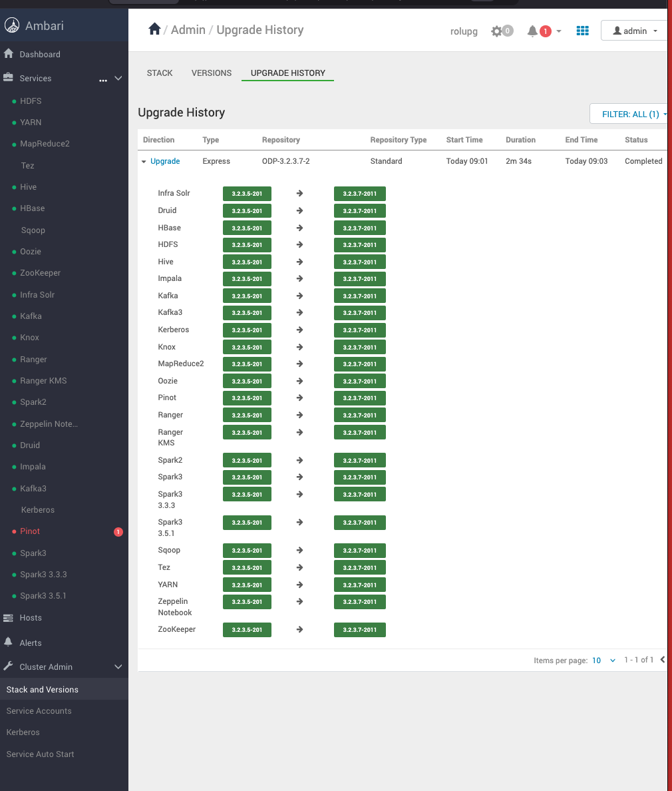
Task: Go to previous page arrow
Action: click(x=663, y=659)
